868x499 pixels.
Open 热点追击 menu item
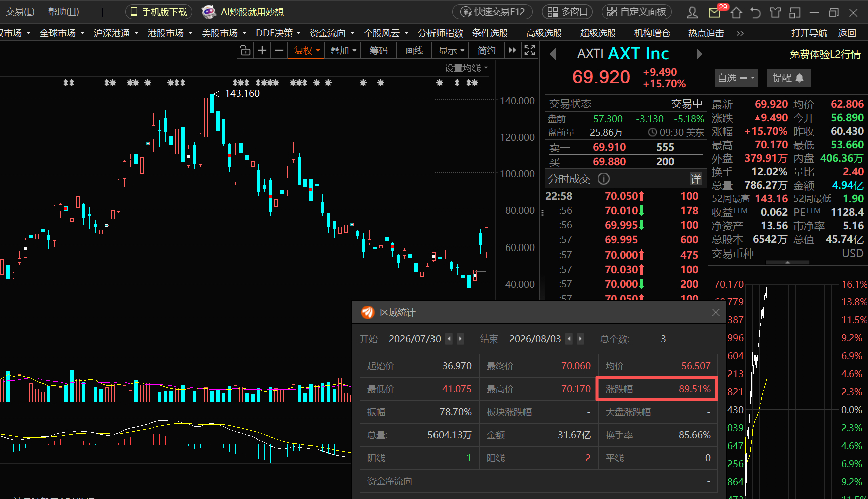pyautogui.click(x=706, y=33)
